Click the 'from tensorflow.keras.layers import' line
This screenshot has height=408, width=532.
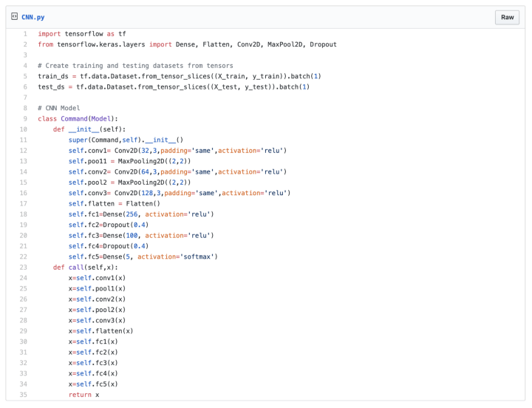coord(187,44)
